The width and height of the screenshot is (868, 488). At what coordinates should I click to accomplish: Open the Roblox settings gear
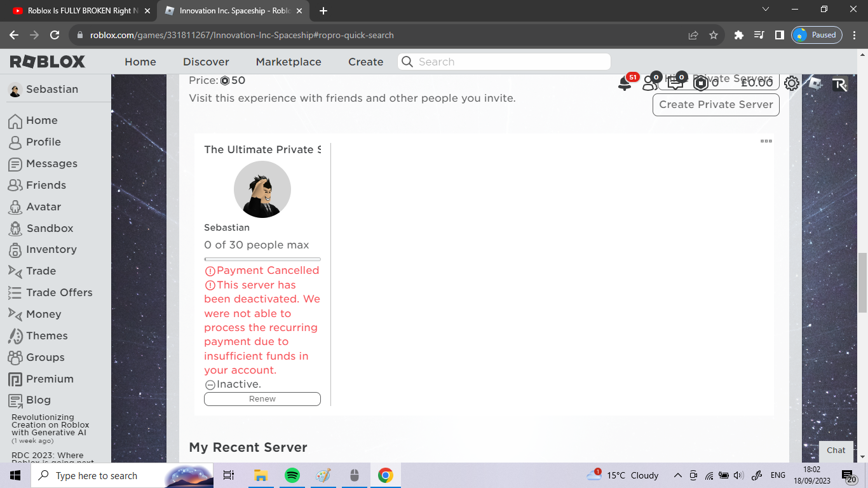click(791, 83)
